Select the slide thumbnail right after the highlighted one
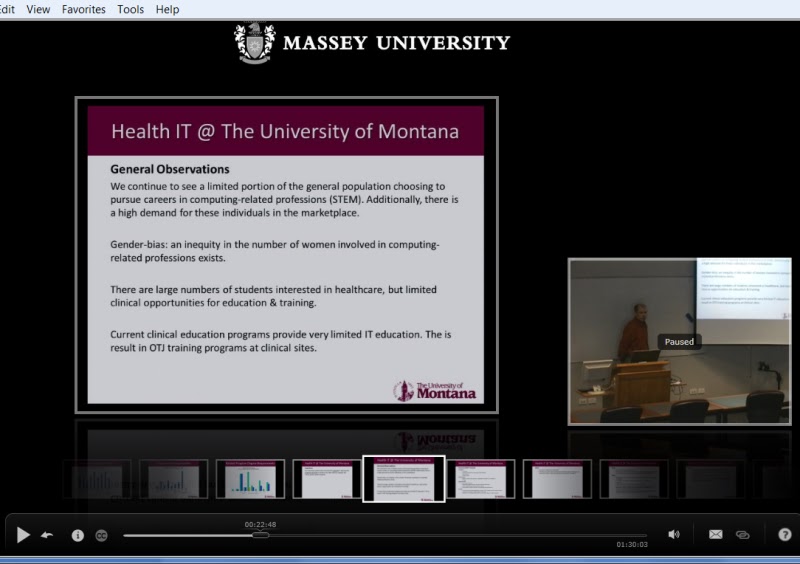 click(481, 479)
